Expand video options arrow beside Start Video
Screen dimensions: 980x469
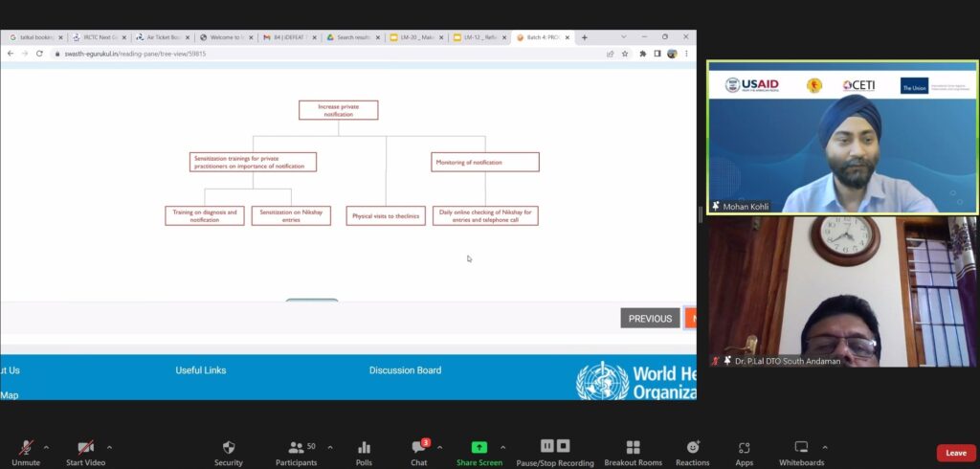109,447
